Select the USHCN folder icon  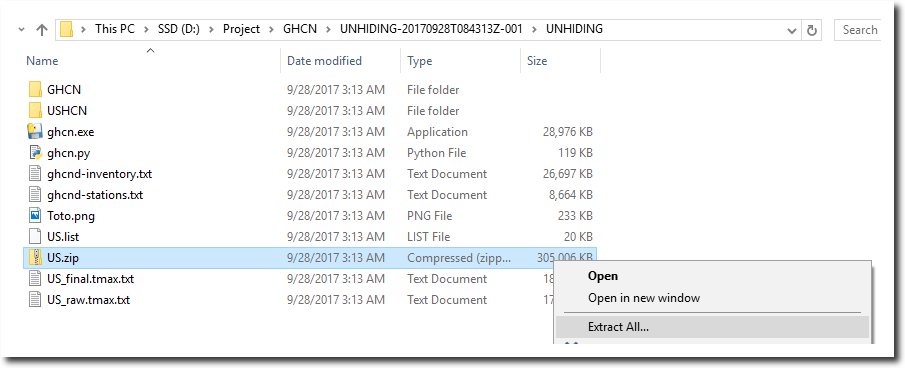tap(35, 110)
